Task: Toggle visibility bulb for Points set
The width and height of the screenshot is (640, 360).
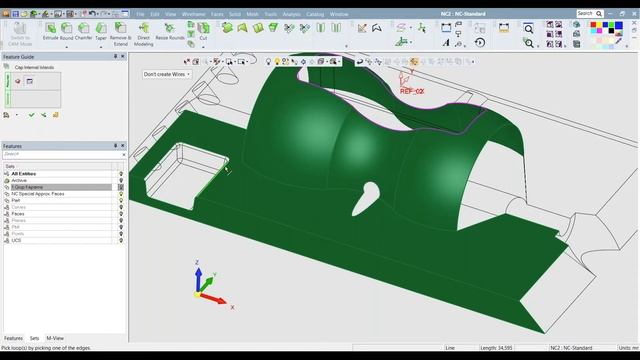Action: coord(121,234)
